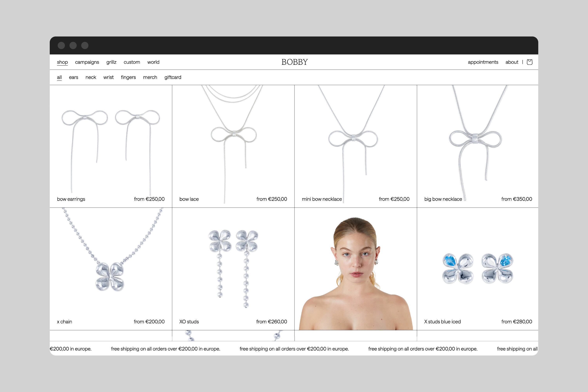Open giftcard category
The image size is (588, 392).
pos(173,77)
